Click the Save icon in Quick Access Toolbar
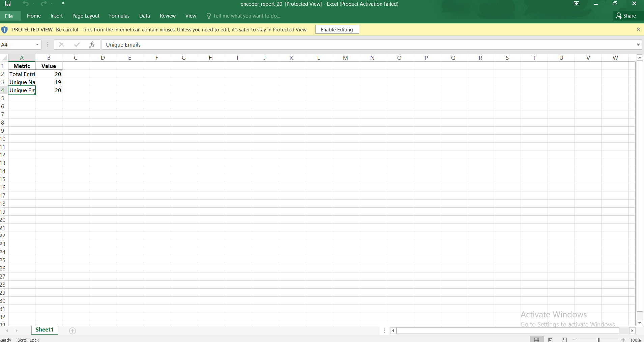This screenshot has height=342, width=644. click(8, 4)
